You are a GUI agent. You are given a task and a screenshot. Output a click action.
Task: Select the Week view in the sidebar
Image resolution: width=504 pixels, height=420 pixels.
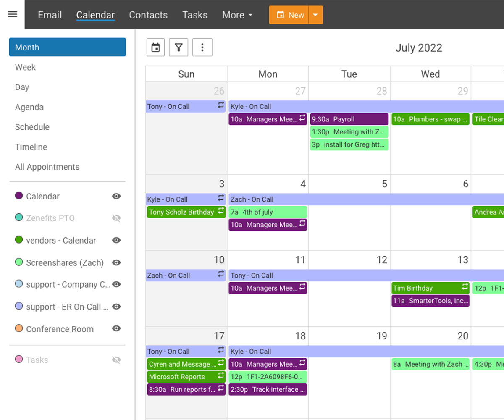pyautogui.click(x=25, y=67)
